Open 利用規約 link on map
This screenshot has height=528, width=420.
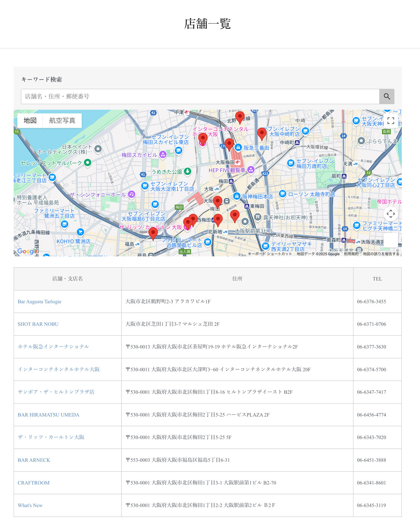coord(351,254)
